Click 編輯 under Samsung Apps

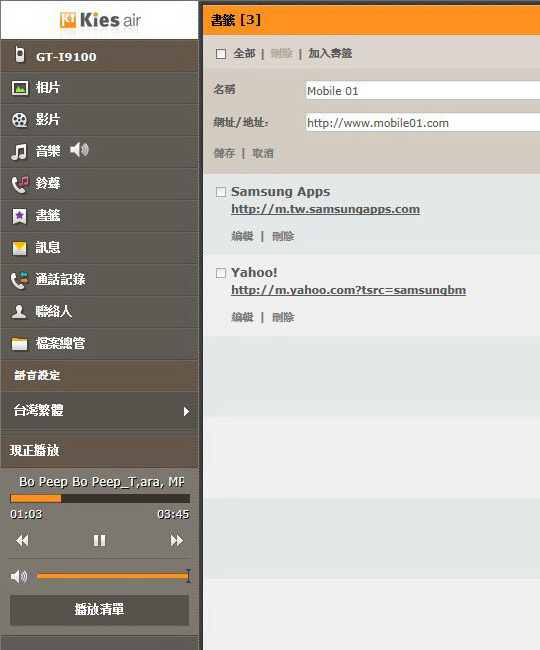pyautogui.click(x=242, y=236)
